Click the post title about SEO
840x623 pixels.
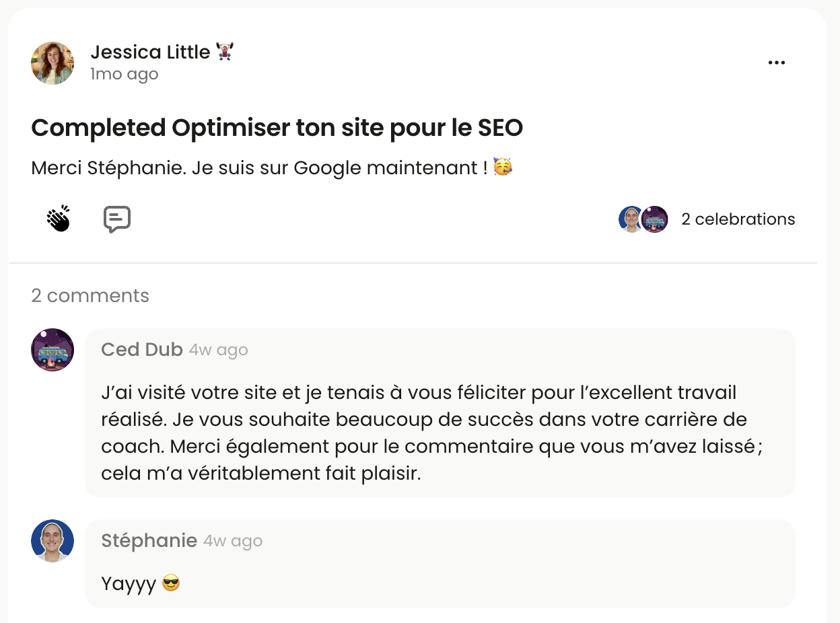[277, 128]
